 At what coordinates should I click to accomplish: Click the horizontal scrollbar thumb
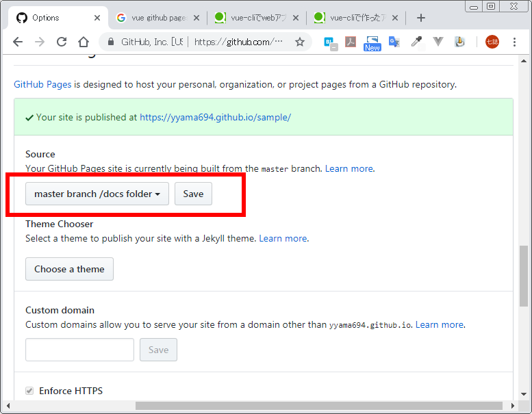click(x=319, y=406)
